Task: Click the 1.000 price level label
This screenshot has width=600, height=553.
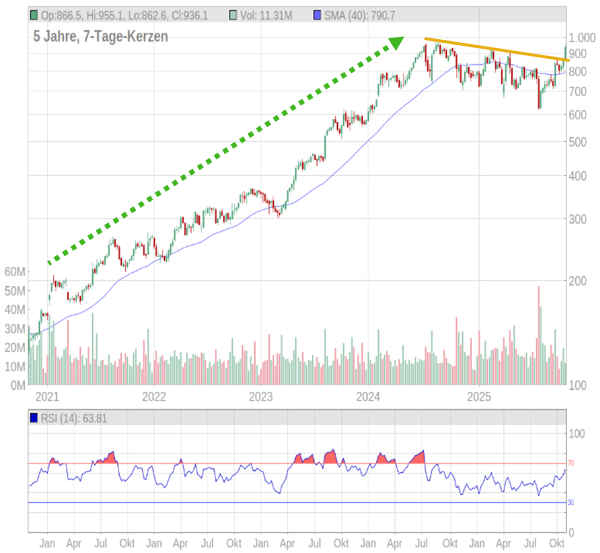Action: click(x=582, y=37)
